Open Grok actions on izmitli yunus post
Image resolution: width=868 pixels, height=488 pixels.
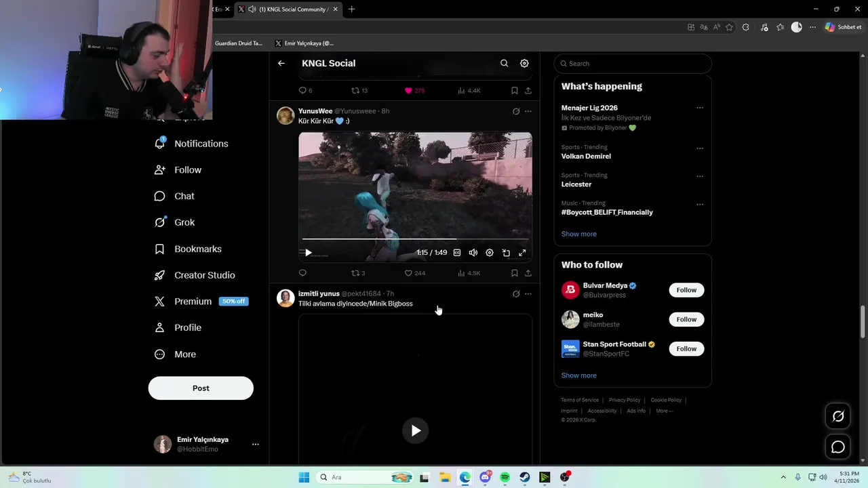[516, 294]
